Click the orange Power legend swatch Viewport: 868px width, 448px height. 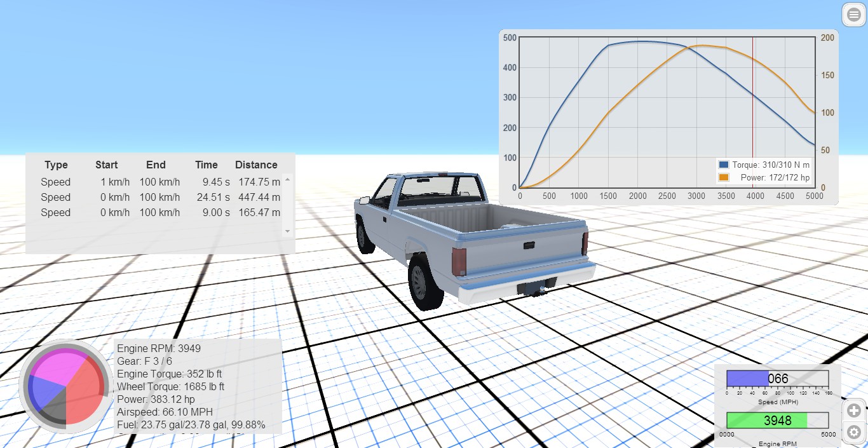pyautogui.click(x=724, y=177)
